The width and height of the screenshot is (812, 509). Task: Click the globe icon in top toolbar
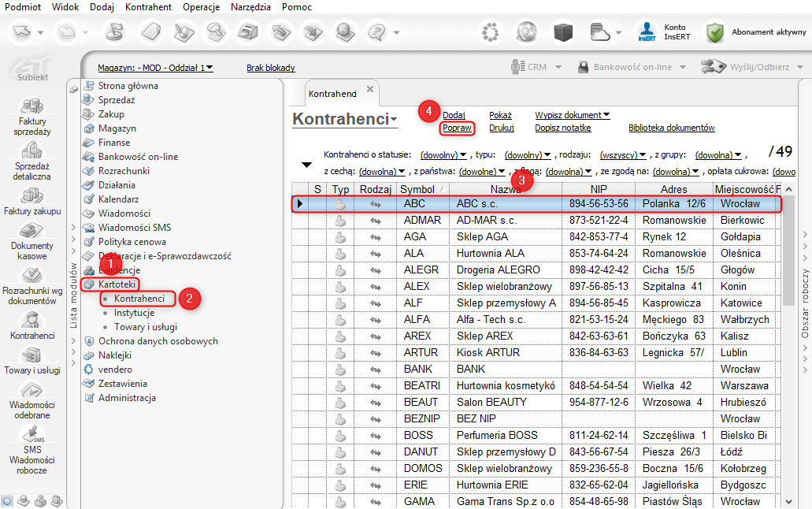[527, 32]
